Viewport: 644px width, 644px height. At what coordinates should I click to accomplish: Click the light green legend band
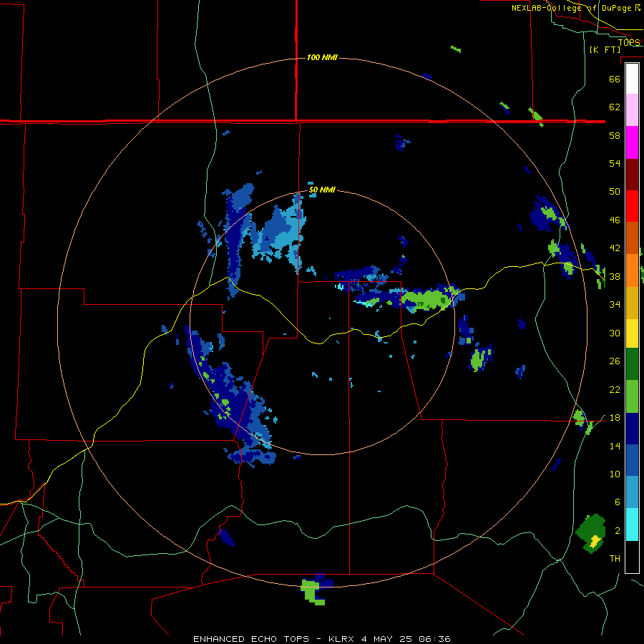click(632, 396)
